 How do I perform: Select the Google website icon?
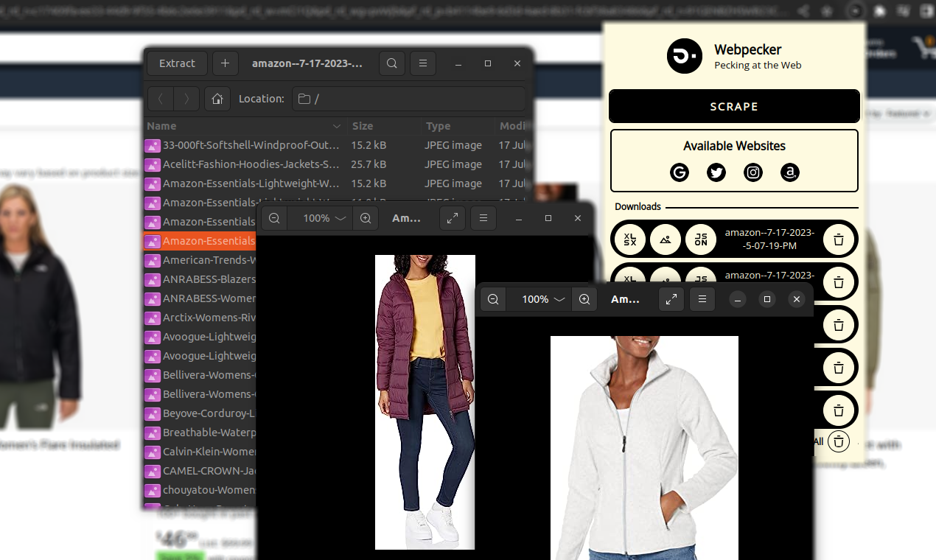coord(680,172)
